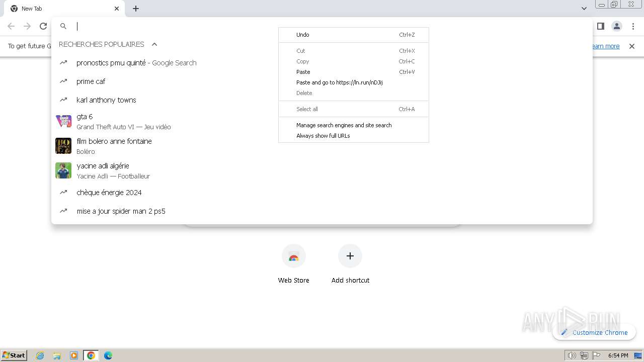This screenshot has height=362, width=644.
Task: Open the Action Center flag icon
Action: (596, 355)
